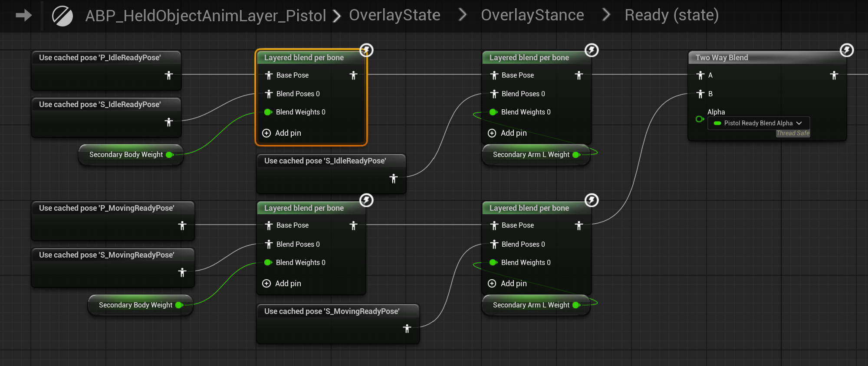The height and width of the screenshot is (366, 868).
Task: Select the Two Way Blend node title
Action: 721,58
